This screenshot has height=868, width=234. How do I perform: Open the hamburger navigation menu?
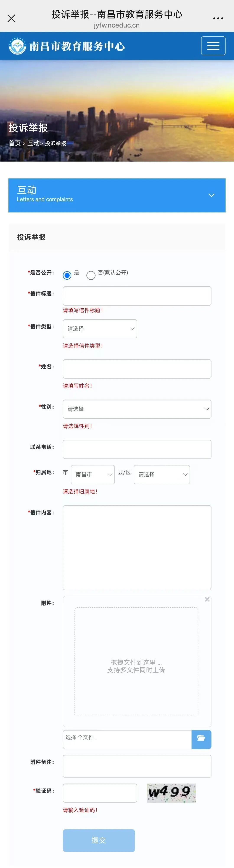pyautogui.click(x=213, y=46)
